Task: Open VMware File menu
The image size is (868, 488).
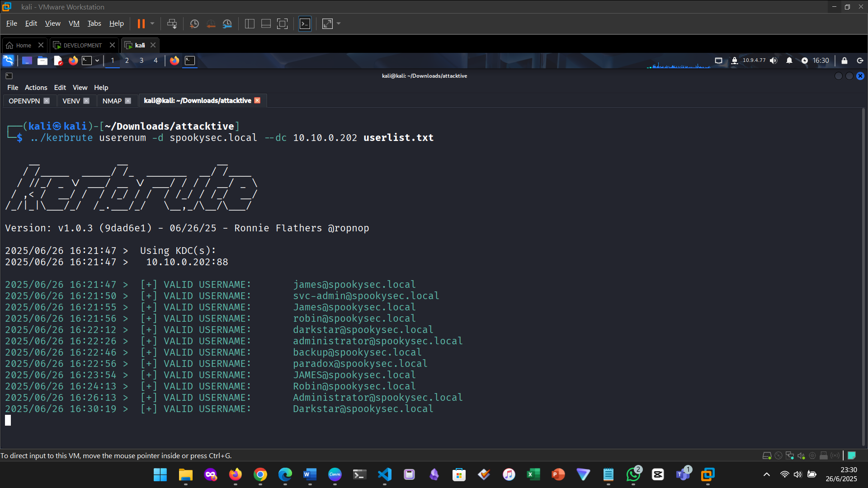Action: (12, 23)
